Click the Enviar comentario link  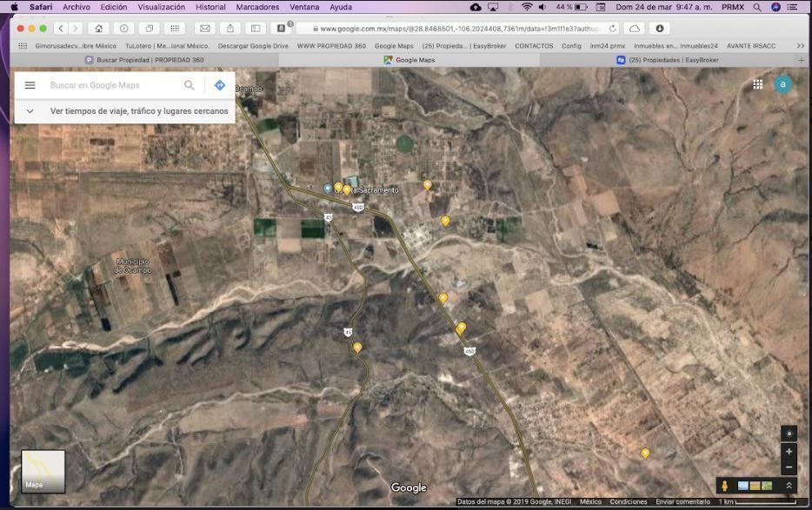coord(682,502)
